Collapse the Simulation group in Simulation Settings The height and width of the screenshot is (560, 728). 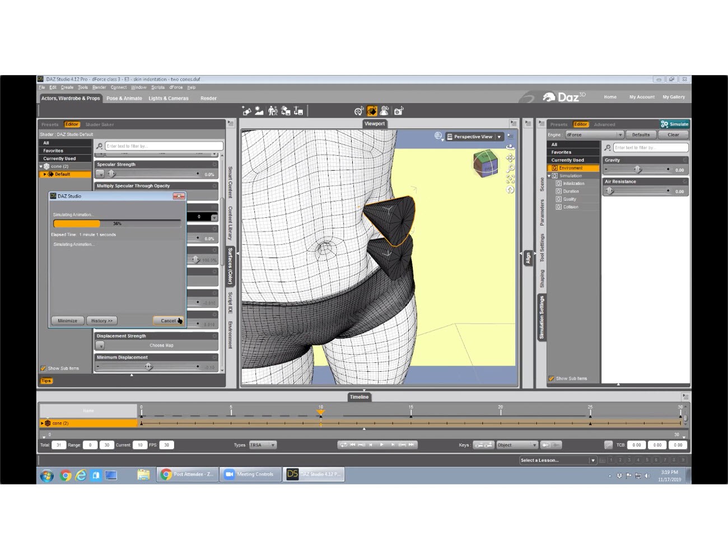tap(549, 175)
